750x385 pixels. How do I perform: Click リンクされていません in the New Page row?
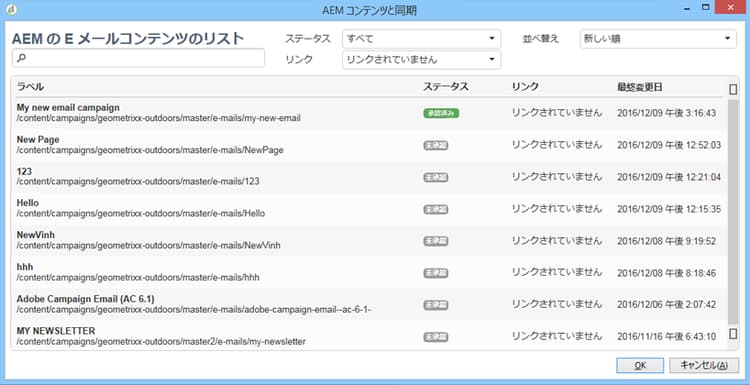coord(557,145)
